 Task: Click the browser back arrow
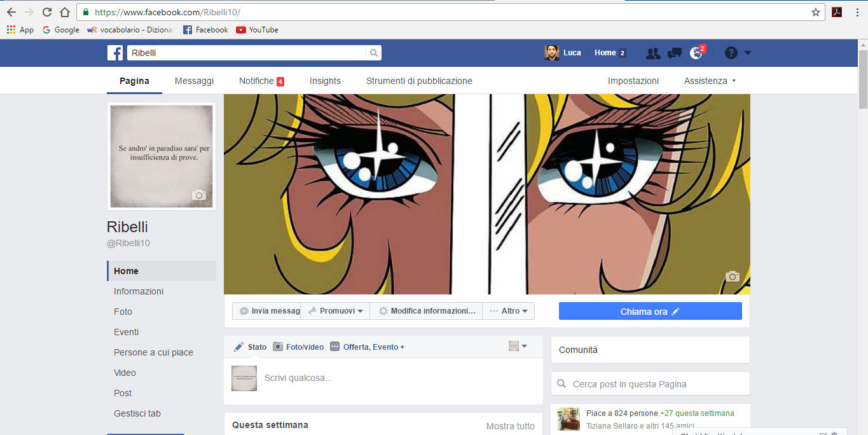(11, 12)
